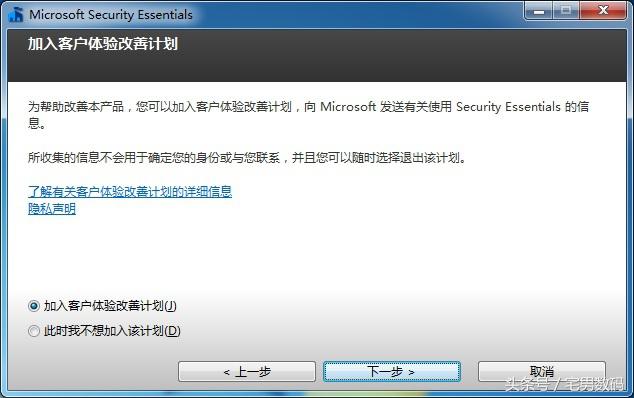The height and width of the screenshot is (398, 634).
Task: Click the disabled maximize window button
Action: [x=566, y=11]
